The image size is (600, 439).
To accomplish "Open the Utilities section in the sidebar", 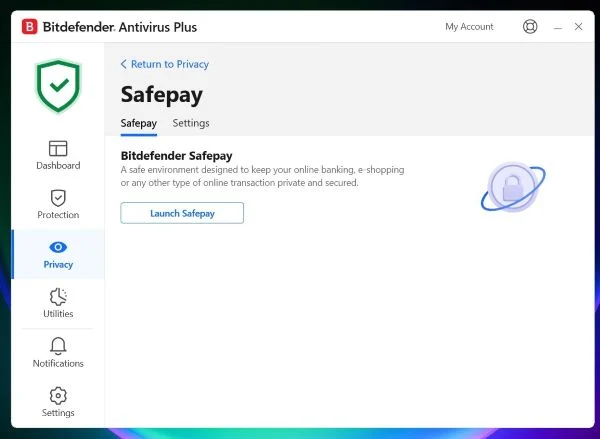I will [x=58, y=297].
